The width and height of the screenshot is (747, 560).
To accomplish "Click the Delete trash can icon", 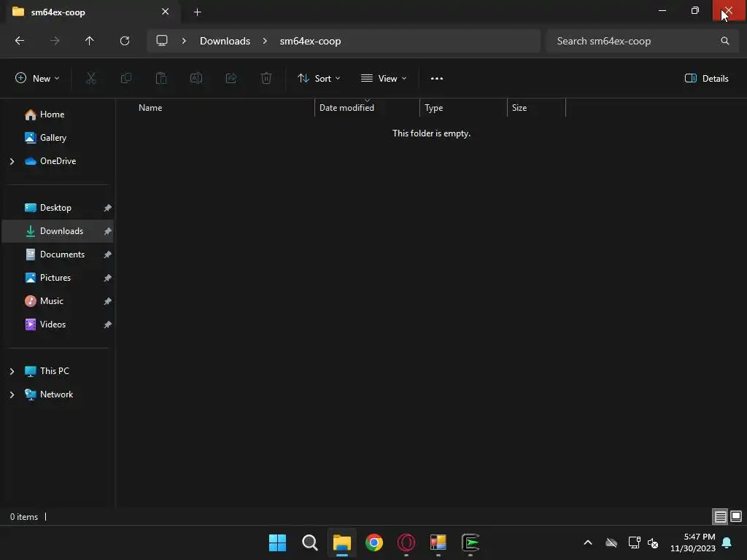I will click(266, 78).
